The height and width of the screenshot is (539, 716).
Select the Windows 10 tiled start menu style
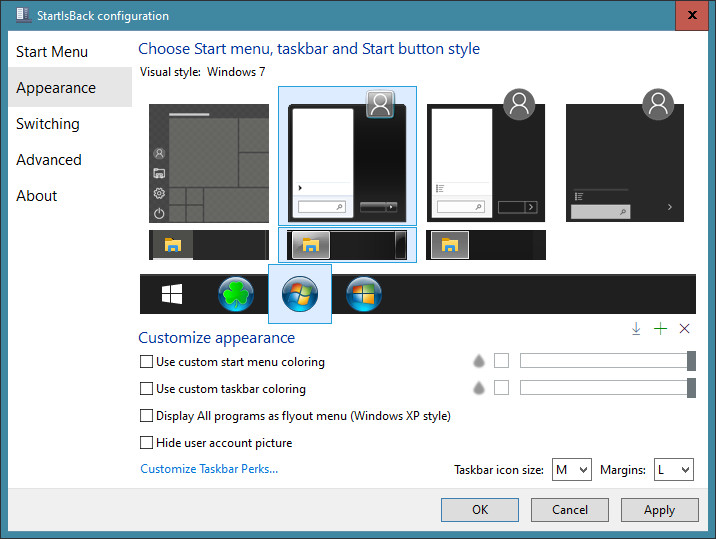pos(209,163)
